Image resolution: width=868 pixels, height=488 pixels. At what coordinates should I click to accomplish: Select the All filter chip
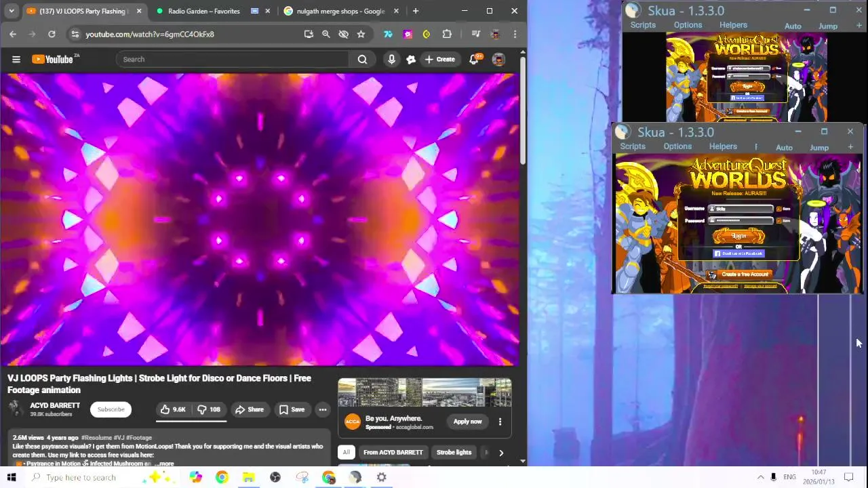(x=347, y=452)
